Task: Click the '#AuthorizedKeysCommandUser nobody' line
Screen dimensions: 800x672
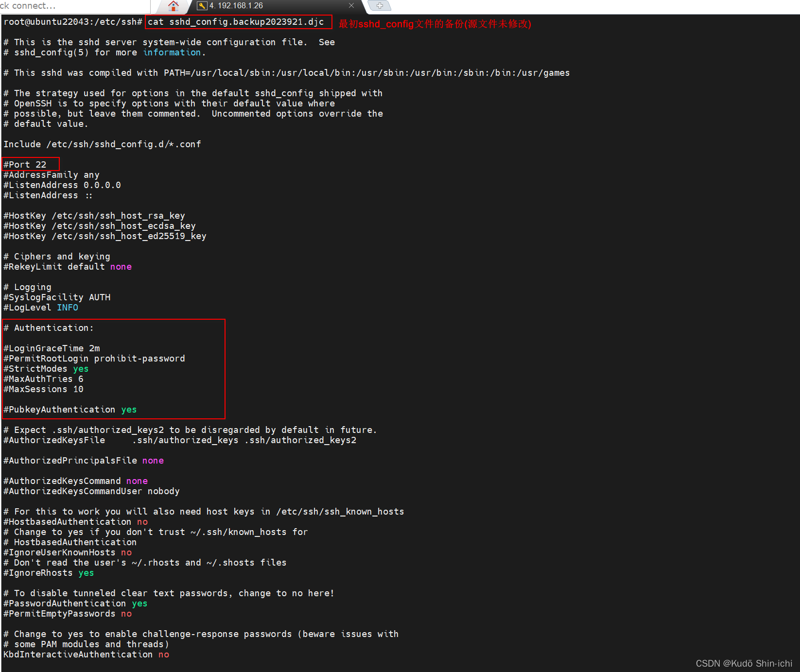Action: pyautogui.click(x=91, y=491)
